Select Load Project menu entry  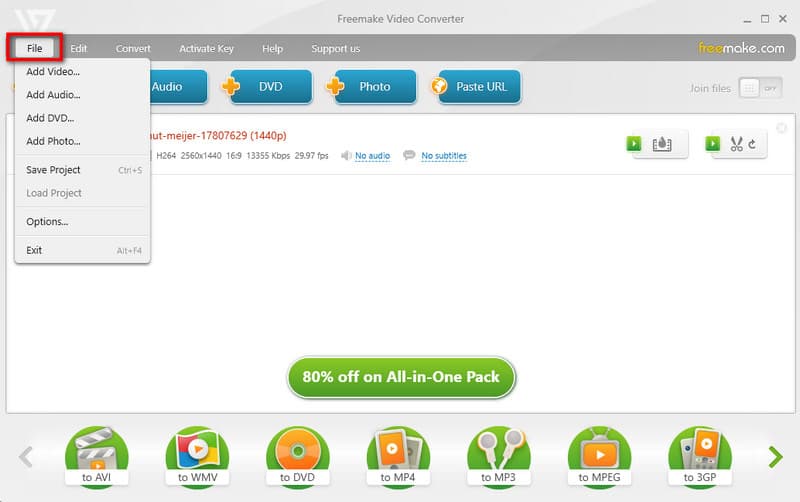[82, 193]
